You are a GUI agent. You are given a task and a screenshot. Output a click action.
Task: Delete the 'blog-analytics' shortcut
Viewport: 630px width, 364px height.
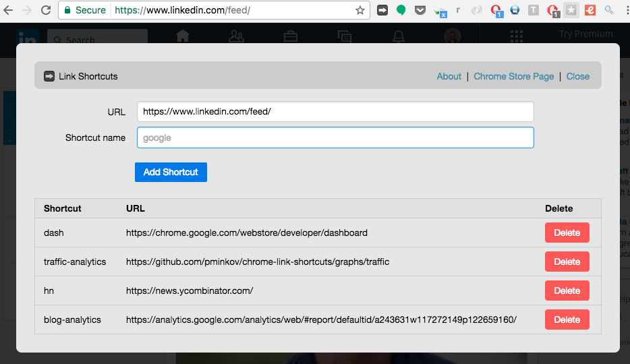click(567, 320)
